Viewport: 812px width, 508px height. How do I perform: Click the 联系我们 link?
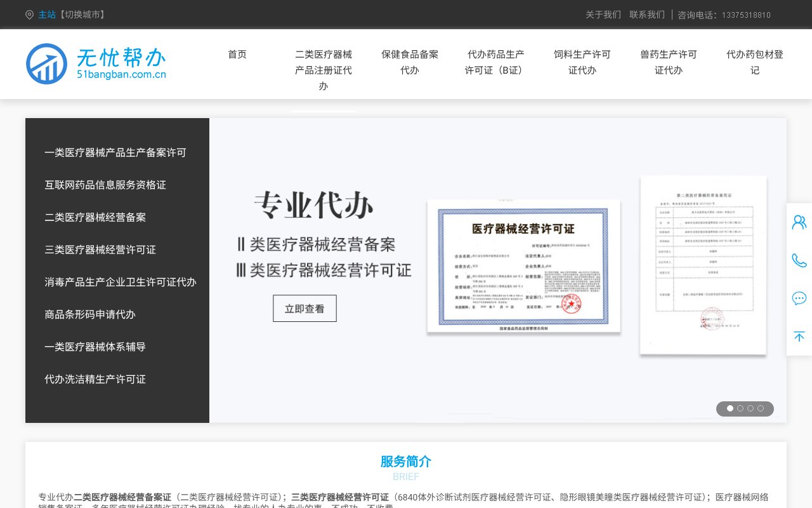tap(647, 14)
